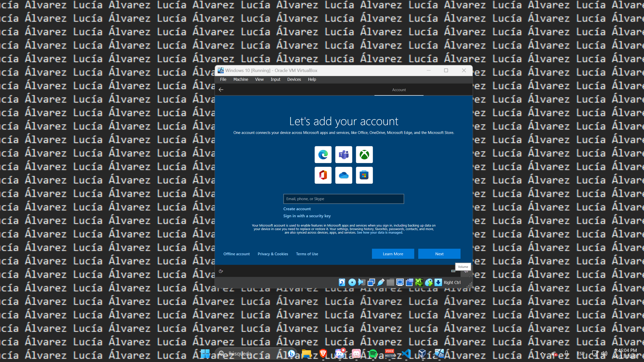Click the green turtle CPU indicator

pos(419,282)
